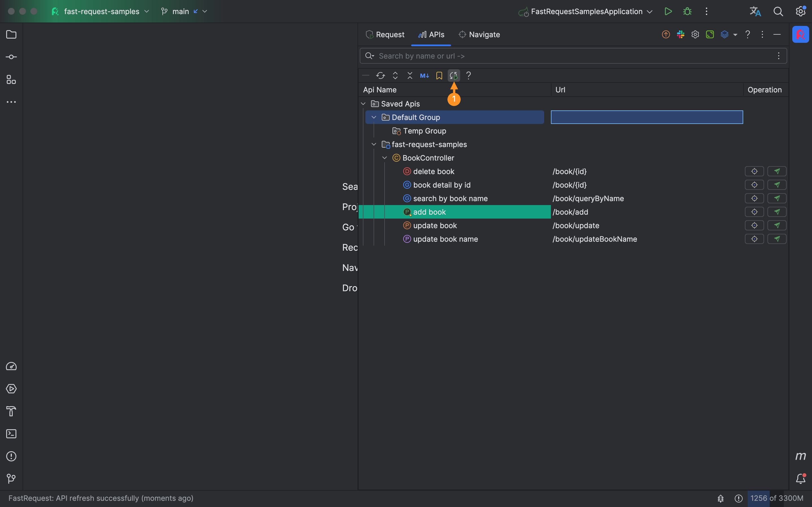Click the Markdown export icon
The image size is (812, 507).
pos(424,75)
